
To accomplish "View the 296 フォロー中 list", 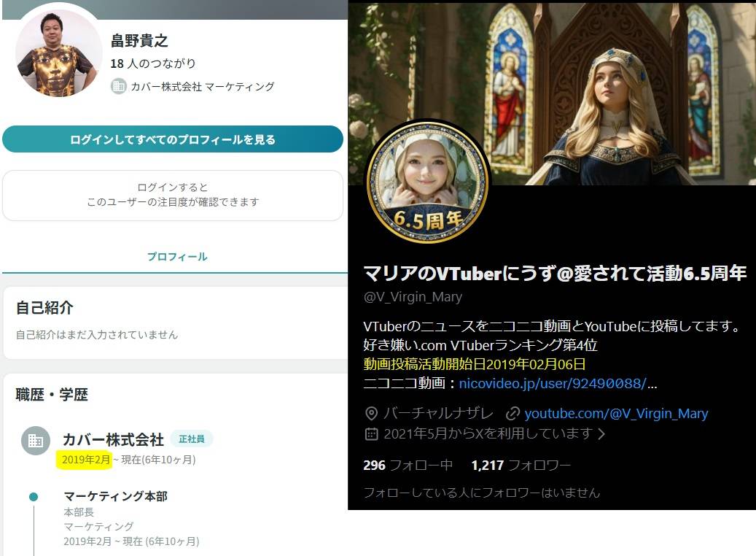I will [408, 466].
